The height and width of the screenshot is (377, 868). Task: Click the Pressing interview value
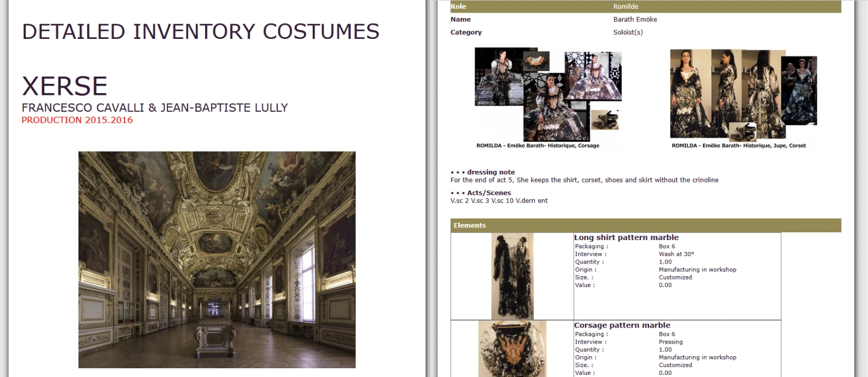(670, 342)
